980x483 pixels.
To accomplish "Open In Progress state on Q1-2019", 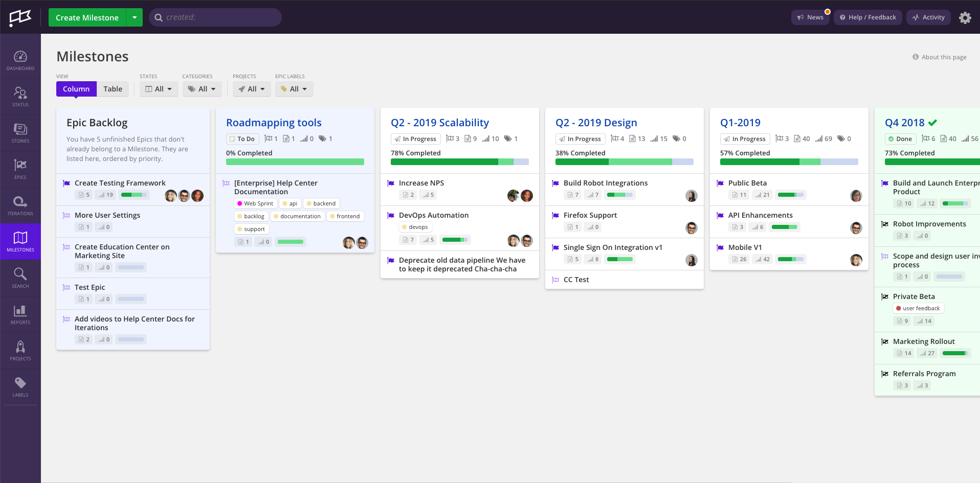I will click(x=745, y=139).
